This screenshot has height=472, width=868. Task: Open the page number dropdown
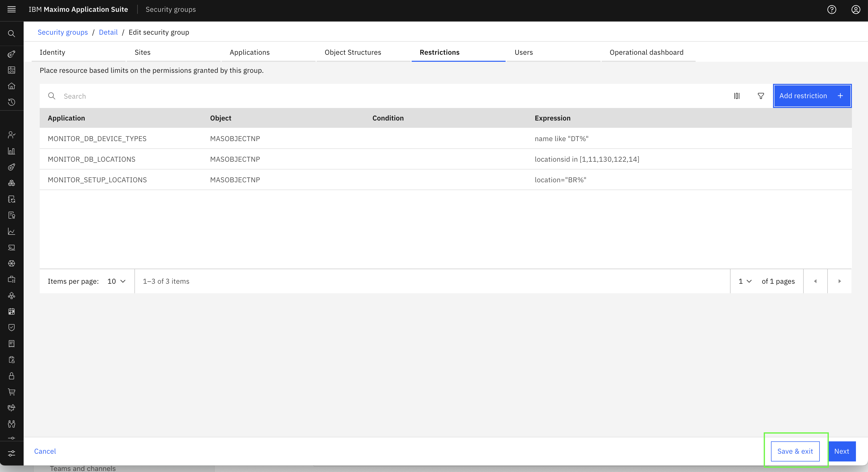pyautogui.click(x=745, y=281)
